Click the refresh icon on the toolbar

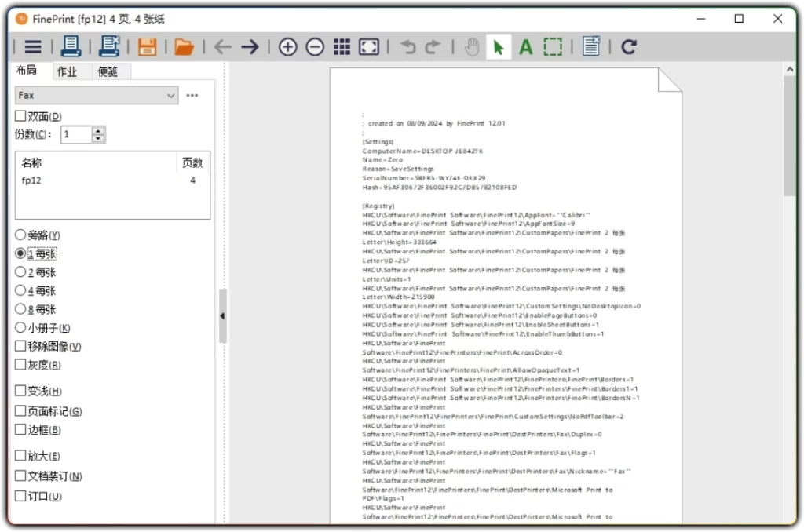628,46
